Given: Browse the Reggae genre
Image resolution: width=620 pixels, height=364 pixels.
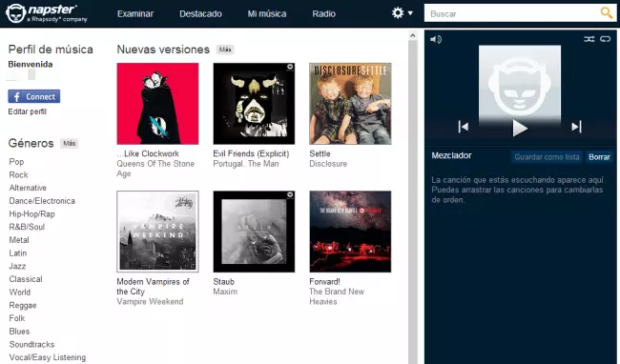Looking at the screenshot, I should point(23,305).
